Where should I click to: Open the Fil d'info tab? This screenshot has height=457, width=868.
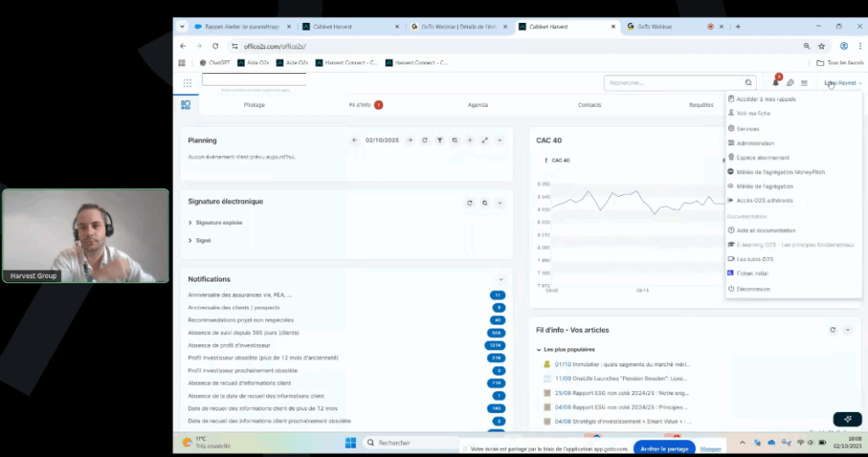tap(359, 105)
